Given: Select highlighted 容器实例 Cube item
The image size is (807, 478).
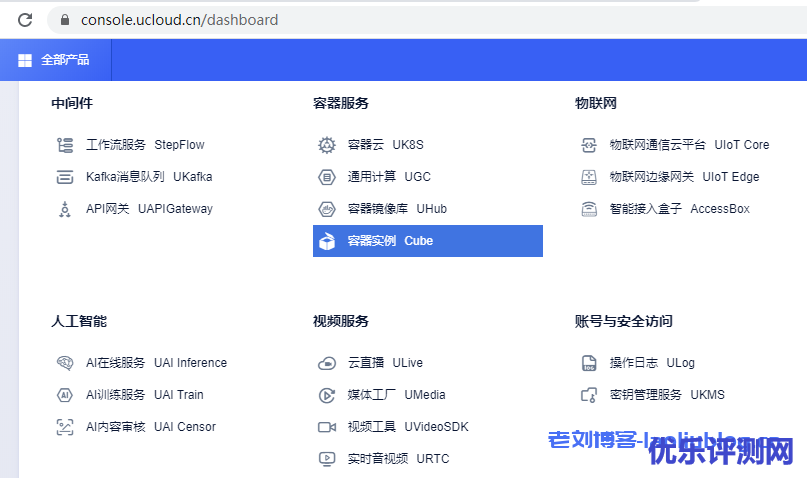Looking at the screenshot, I should click(x=428, y=241).
